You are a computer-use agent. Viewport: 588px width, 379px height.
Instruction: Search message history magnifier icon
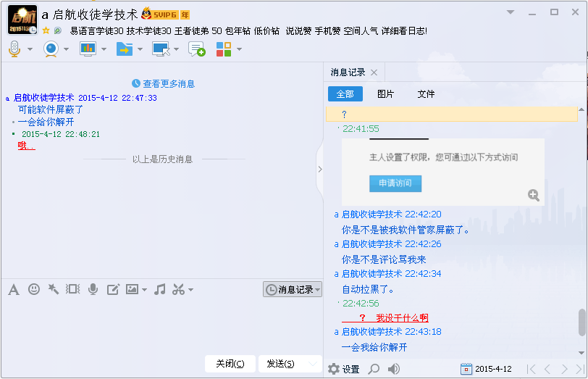point(374,370)
